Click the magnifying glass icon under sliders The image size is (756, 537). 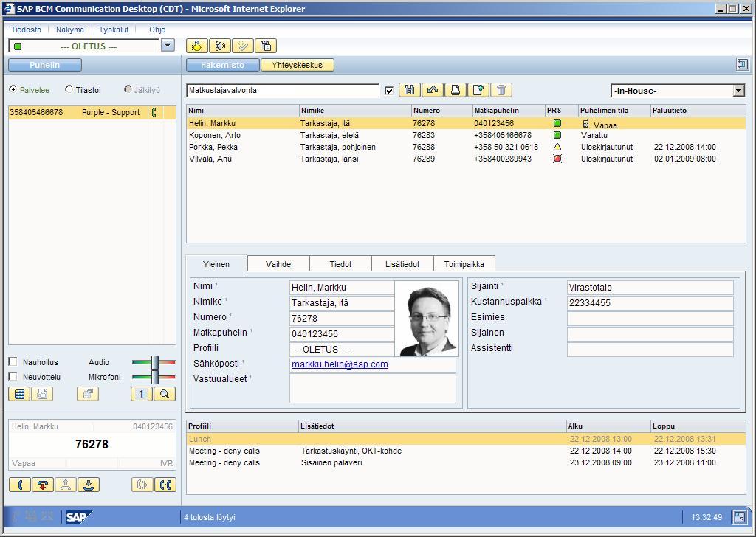(x=165, y=394)
